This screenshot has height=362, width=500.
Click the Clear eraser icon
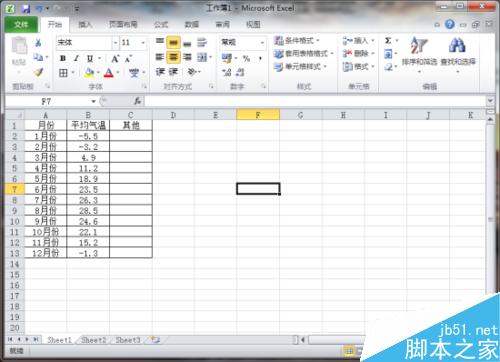388,67
